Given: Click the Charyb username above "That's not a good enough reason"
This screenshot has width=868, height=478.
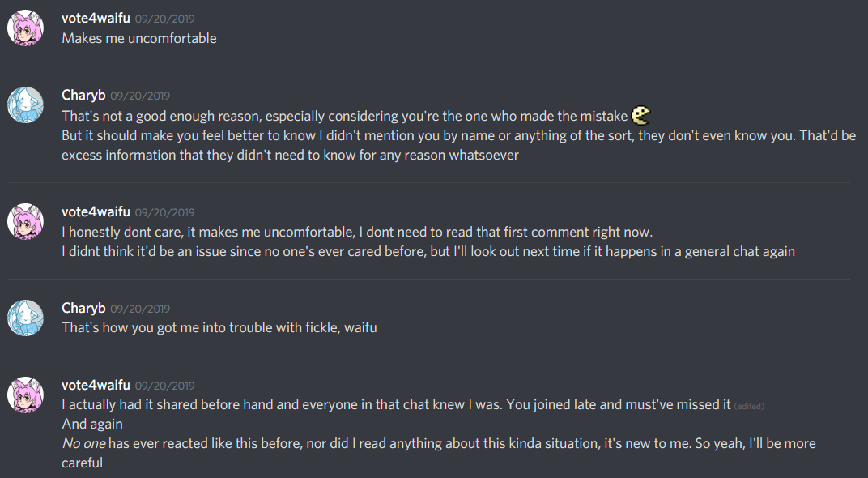Looking at the screenshot, I should (83, 95).
